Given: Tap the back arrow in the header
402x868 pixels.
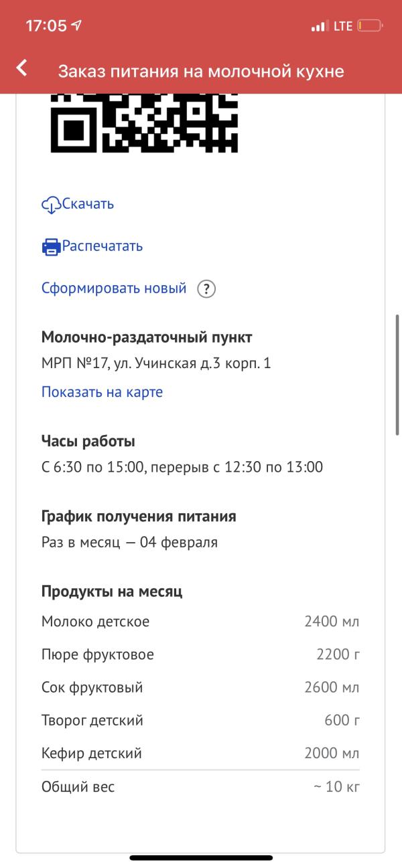Looking at the screenshot, I should [x=22, y=68].
